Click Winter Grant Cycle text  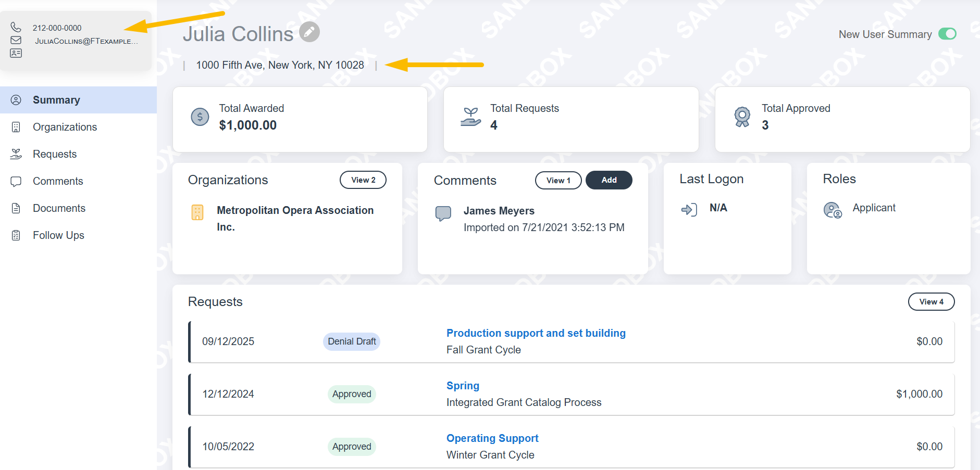pos(490,455)
